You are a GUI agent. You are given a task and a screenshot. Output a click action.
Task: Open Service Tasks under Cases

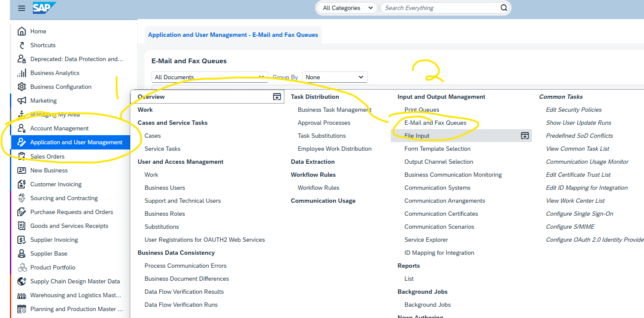pyautogui.click(x=162, y=149)
